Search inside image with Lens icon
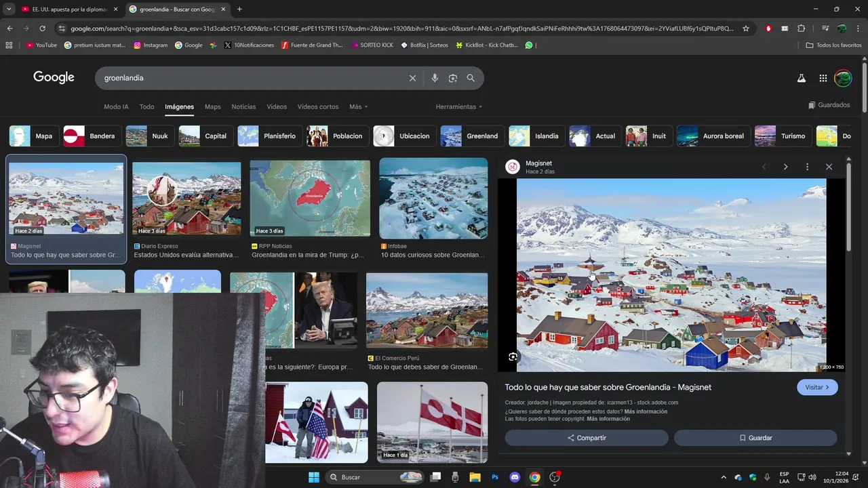Screen dimensions: 868x488 pyautogui.click(x=513, y=357)
